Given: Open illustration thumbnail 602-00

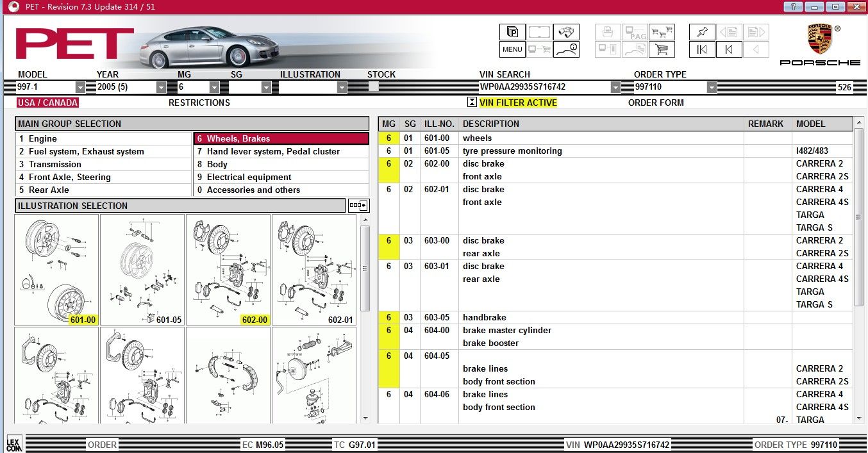Looking at the screenshot, I should click(x=228, y=270).
